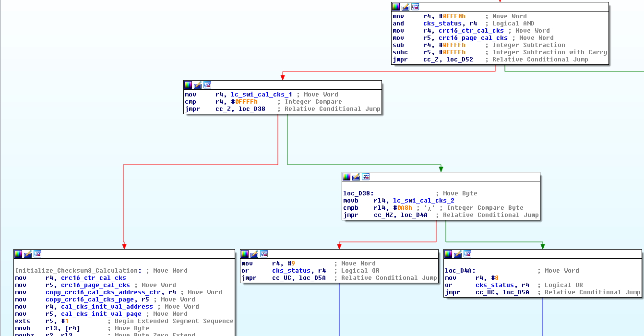Click edit icon on the 'mov r4, #9' block
The width and height of the screenshot is (644, 336).
click(254, 254)
